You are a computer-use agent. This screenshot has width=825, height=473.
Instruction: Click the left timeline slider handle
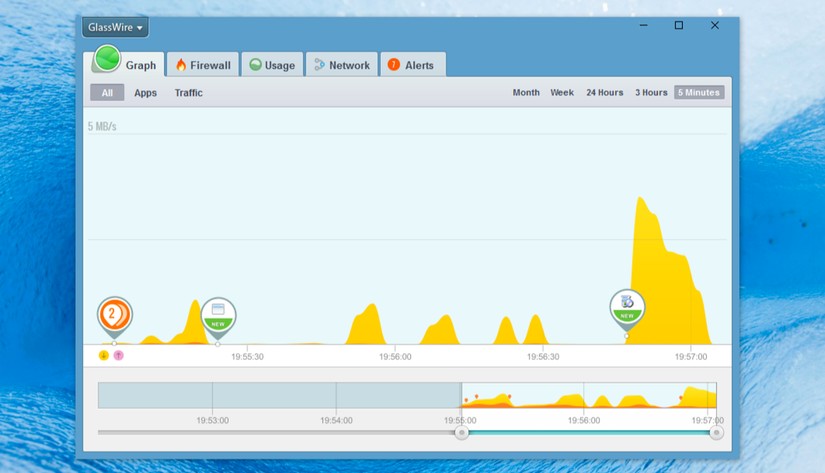tap(461, 432)
